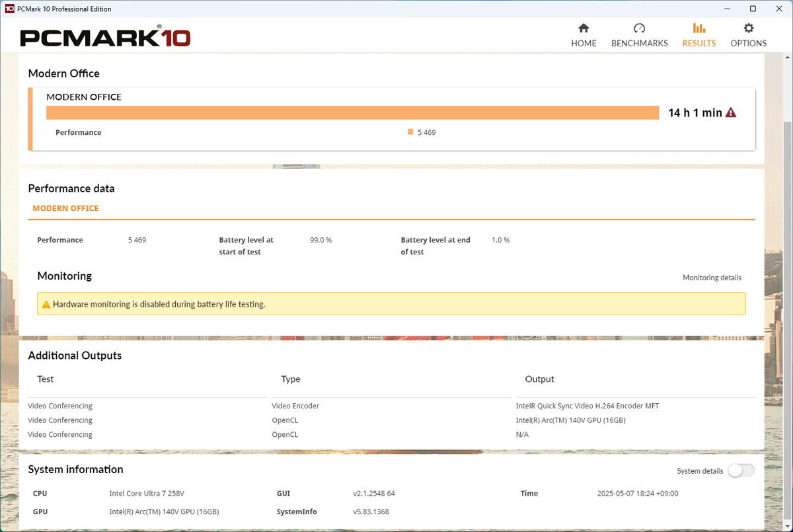Click the Time value 2025-05-07 18:24 +09:00
This screenshot has width=793, height=532.
(x=637, y=494)
